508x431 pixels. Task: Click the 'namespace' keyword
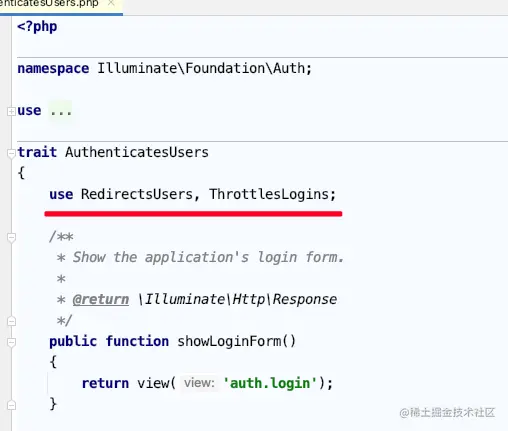[53, 69]
